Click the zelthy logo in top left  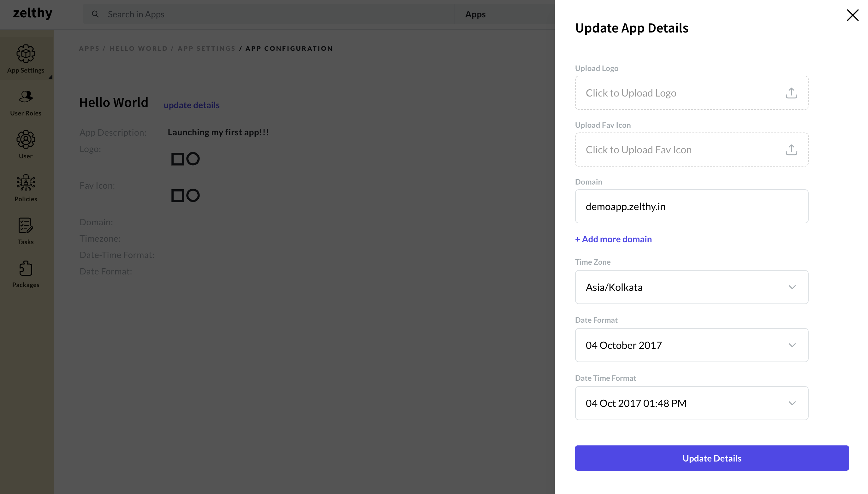(32, 14)
